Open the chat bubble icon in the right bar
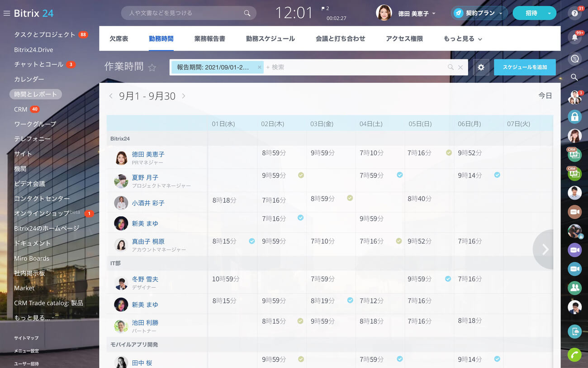The width and height of the screenshot is (588, 368). (x=575, y=59)
